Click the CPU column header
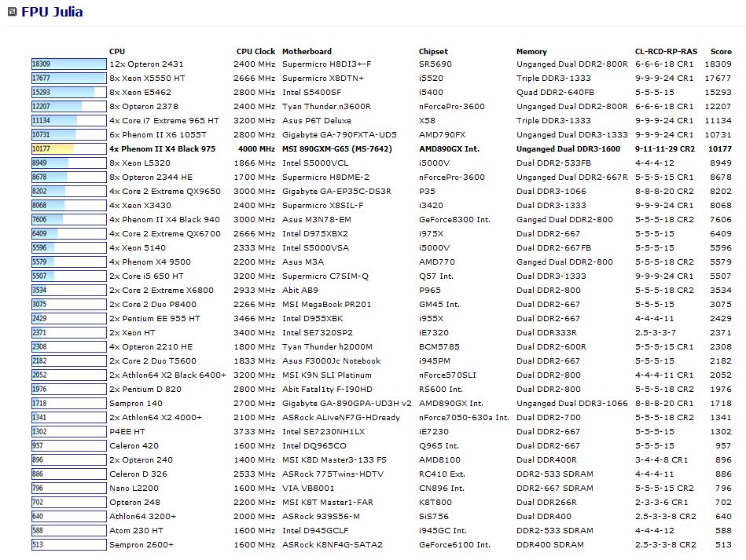This screenshot has width=746, height=560. tap(117, 52)
